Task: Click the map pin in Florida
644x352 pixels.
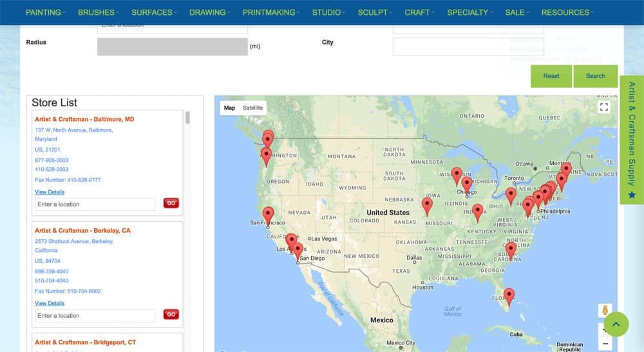Action: point(509,297)
